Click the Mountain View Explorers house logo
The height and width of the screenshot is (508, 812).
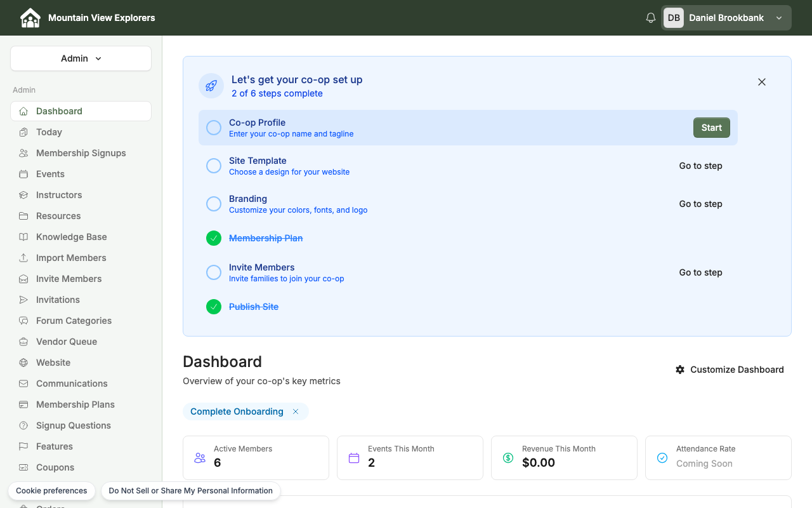pos(30,18)
